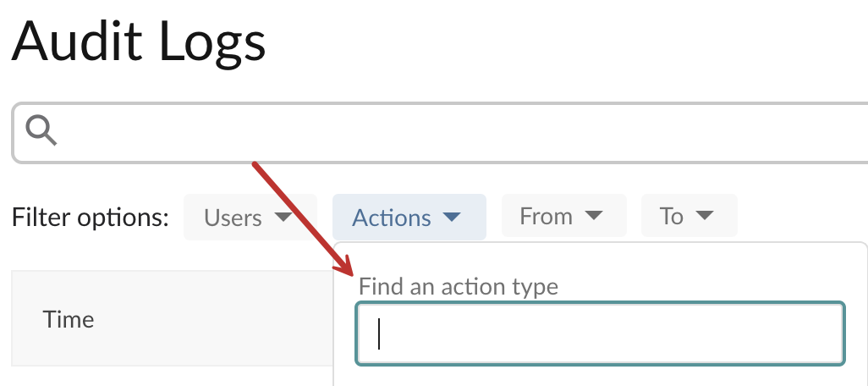This screenshot has height=386, width=868.
Task: Focus the audit logs search bar
Action: coord(440,132)
